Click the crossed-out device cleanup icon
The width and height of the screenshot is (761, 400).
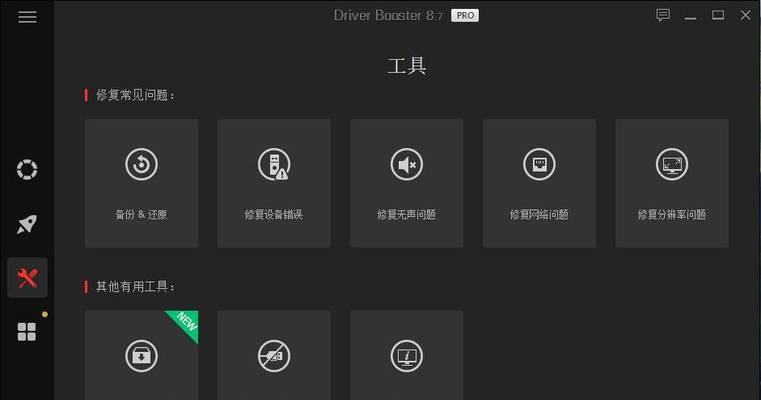(x=274, y=356)
